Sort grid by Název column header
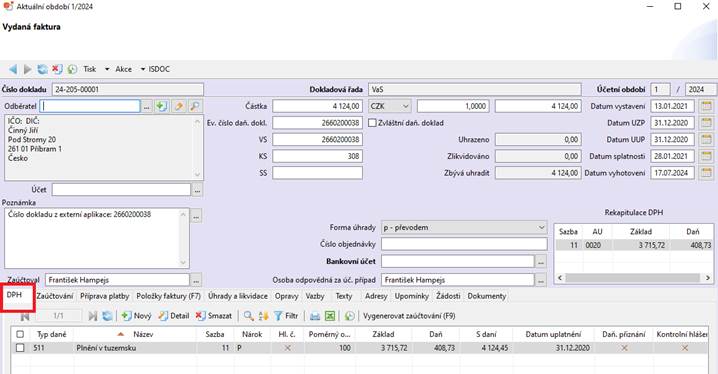718x374 pixels. (x=143, y=334)
